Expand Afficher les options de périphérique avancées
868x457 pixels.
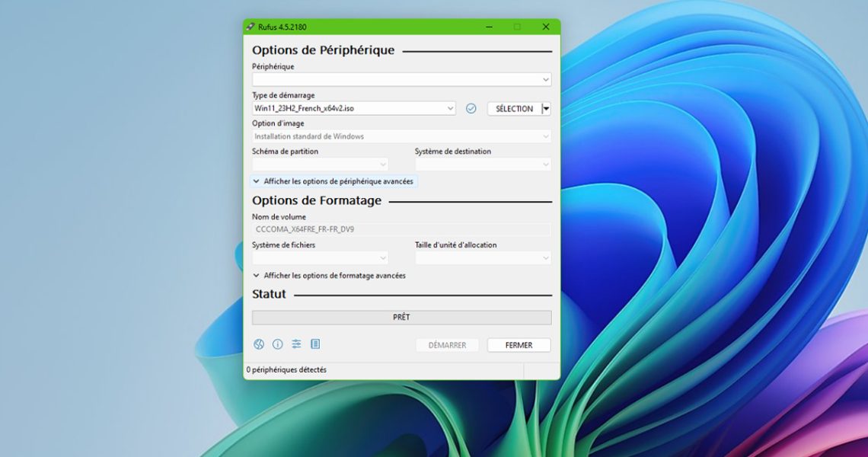click(333, 181)
